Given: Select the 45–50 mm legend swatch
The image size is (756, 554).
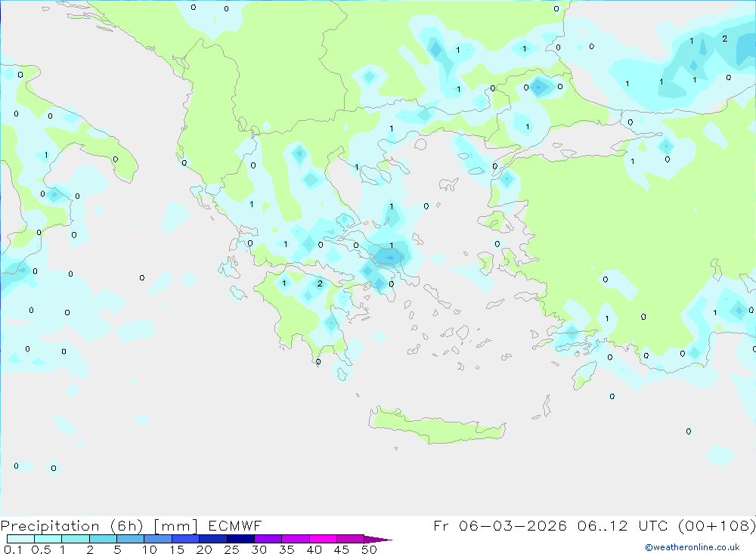Looking at the screenshot, I should click(x=351, y=539).
